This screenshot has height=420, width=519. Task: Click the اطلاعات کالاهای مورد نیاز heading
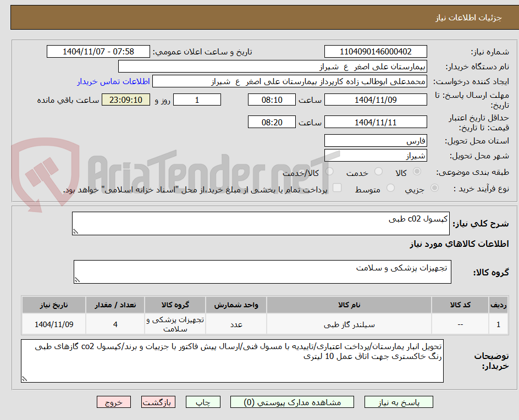coord(460,244)
